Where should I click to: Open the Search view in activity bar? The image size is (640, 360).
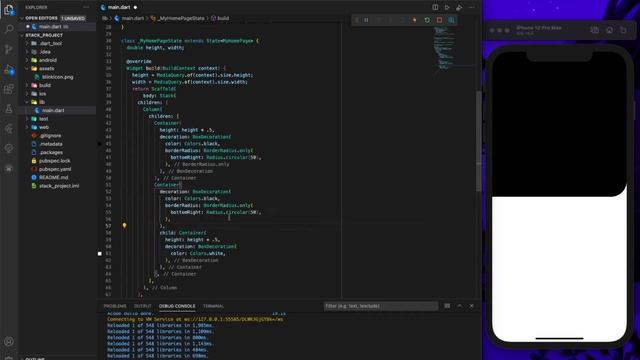pos(9,29)
